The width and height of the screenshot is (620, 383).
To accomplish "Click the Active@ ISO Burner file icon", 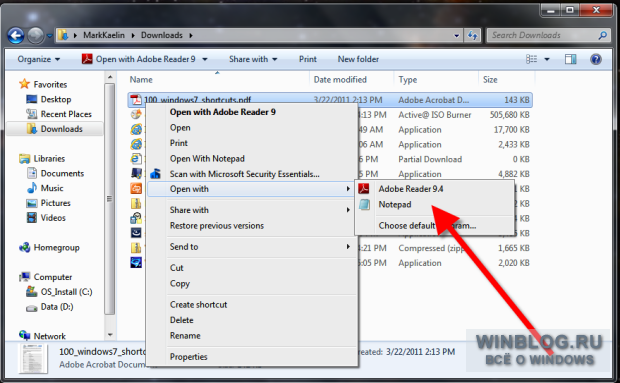I will tap(136, 115).
